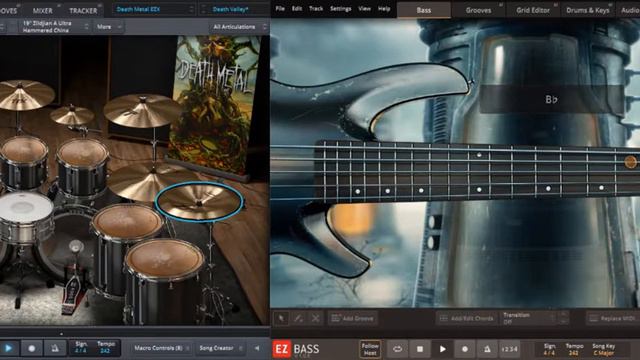Click the Transition stepper arrows
The height and width of the screenshot is (360, 640).
click(563, 318)
